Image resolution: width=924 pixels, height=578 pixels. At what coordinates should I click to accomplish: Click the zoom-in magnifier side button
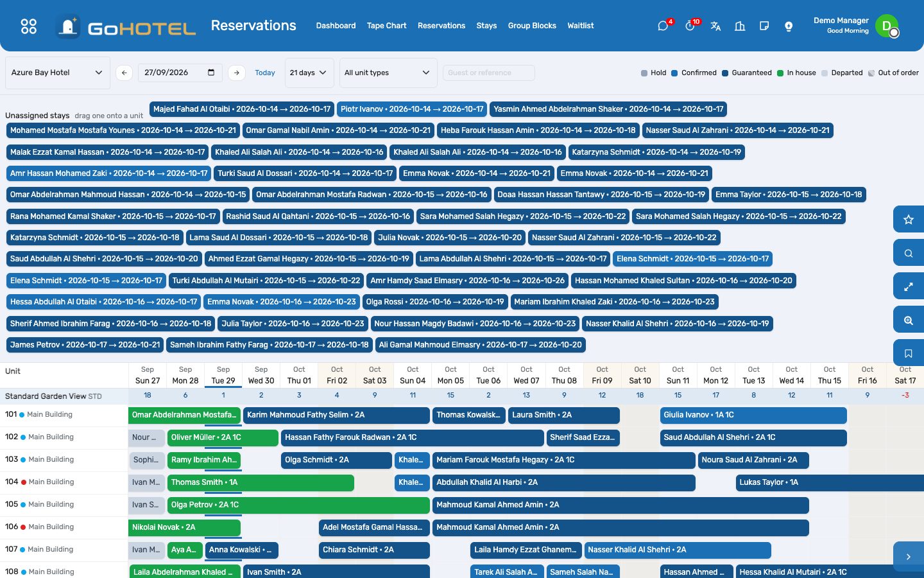(909, 320)
